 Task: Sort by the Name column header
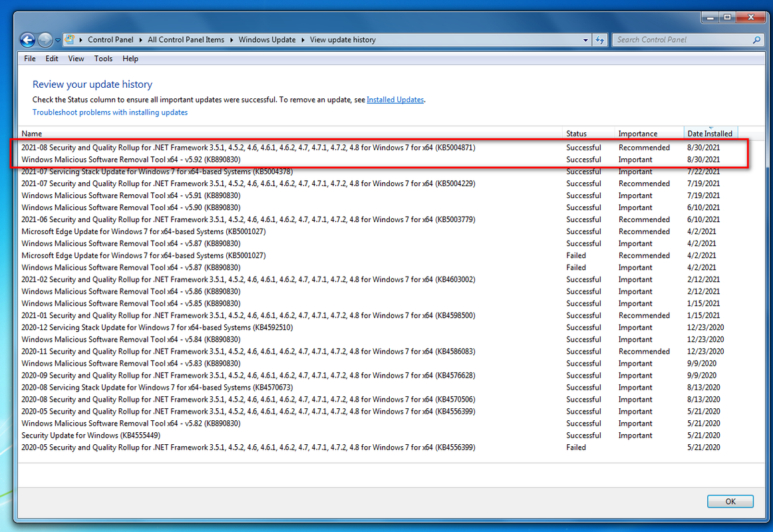(x=290, y=134)
